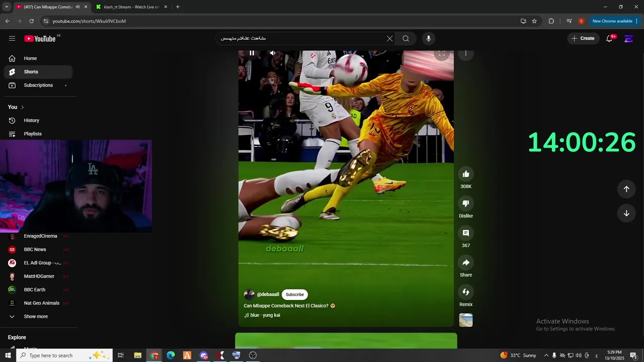
Task: Open the sound thumbnail below Remix
Action: (466, 320)
